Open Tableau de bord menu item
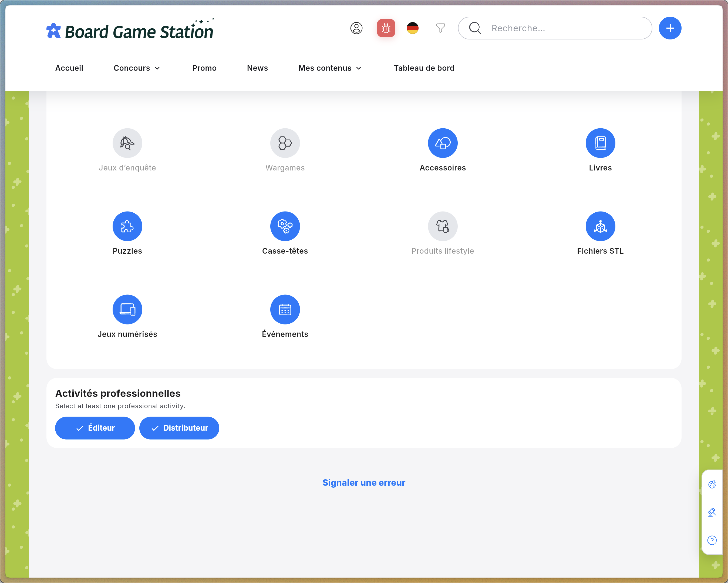This screenshot has height=583, width=728. 424,68
